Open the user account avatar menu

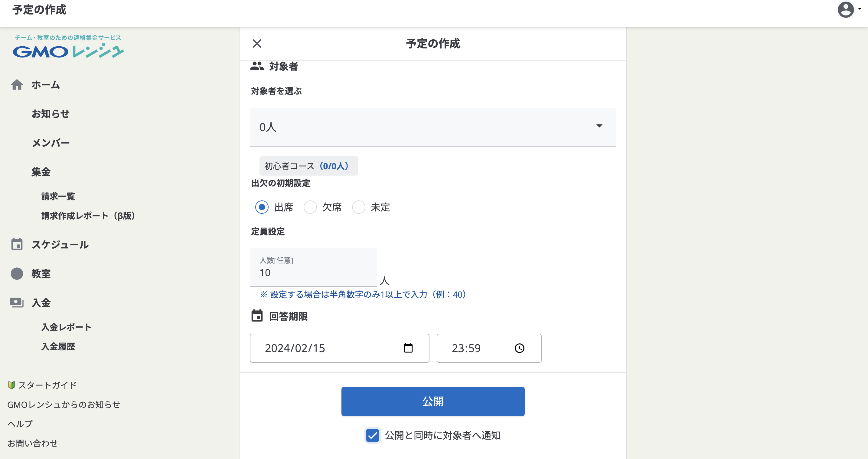click(846, 9)
